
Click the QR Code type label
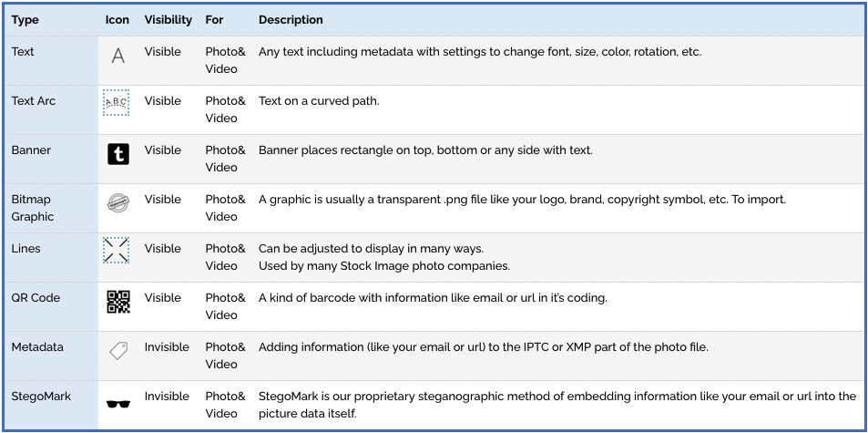pyautogui.click(x=36, y=298)
